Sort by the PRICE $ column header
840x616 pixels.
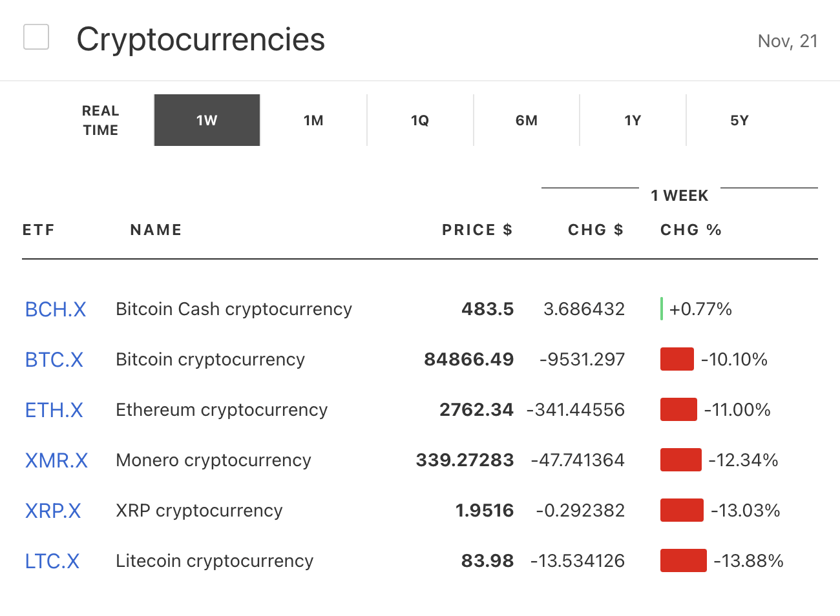point(477,230)
